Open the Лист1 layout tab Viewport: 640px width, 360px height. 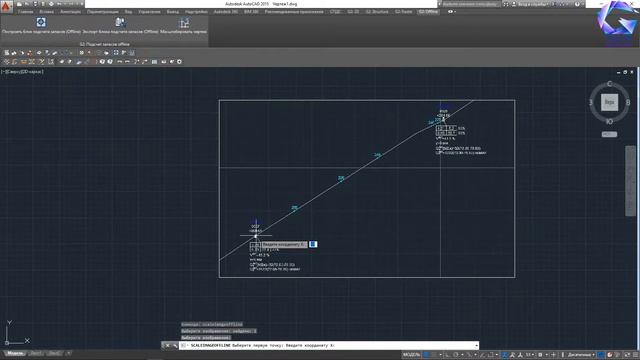pyautogui.click(x=36, y=353)
